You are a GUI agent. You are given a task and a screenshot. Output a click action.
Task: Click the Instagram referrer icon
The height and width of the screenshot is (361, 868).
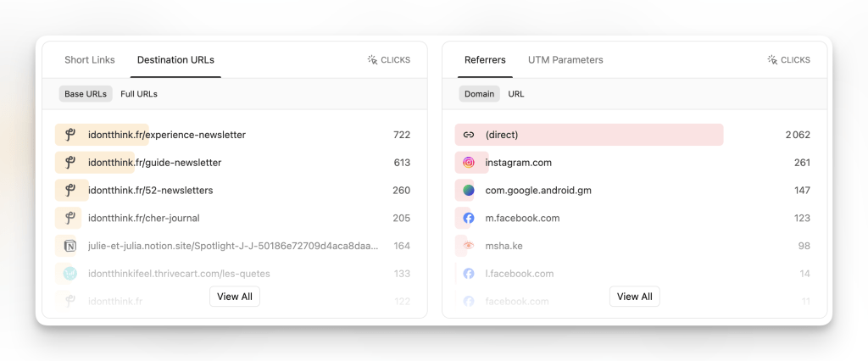coord(469,163)
